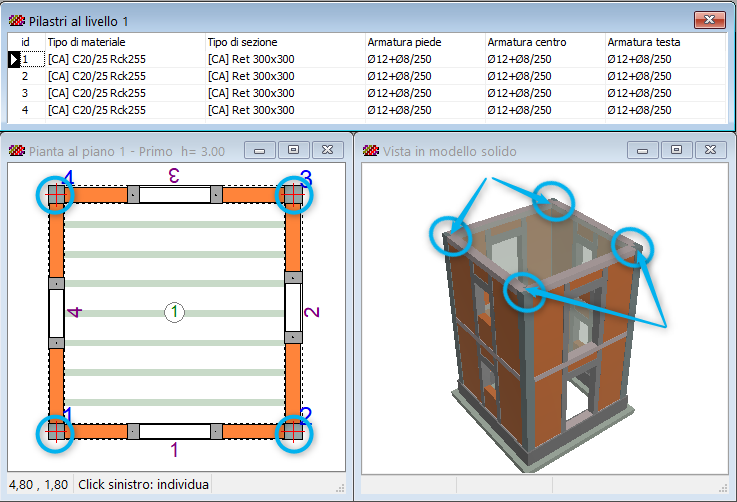Select pillar 4 at the plan's top-left corner
The height and width of the screenshot is (502, 737).
point(56,195)
